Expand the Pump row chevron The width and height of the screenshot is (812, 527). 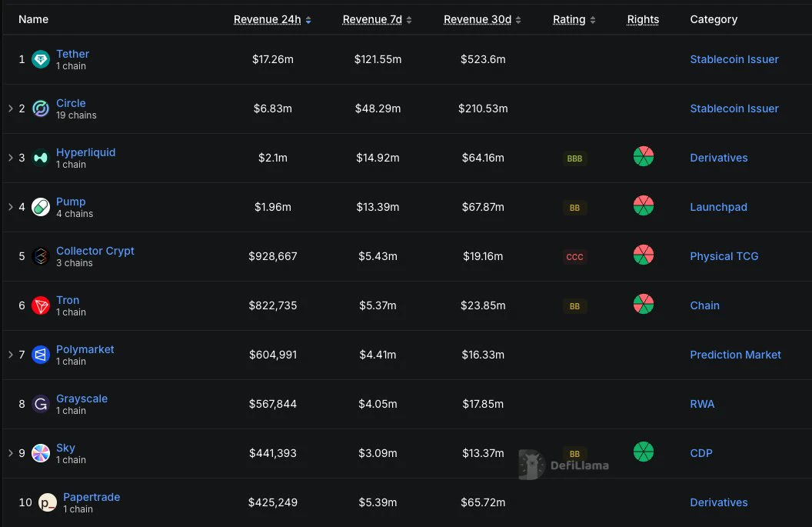point(10,207)
